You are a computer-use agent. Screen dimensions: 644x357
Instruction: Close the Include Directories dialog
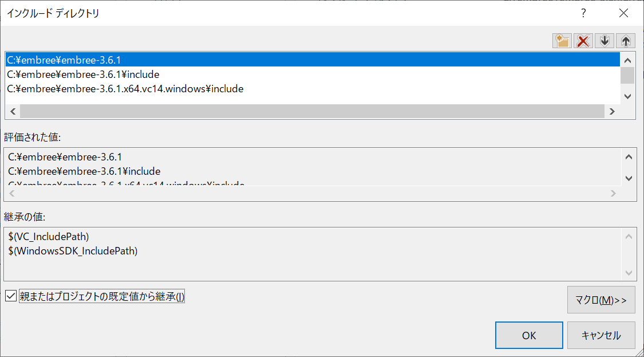click(x=623, y=13)
